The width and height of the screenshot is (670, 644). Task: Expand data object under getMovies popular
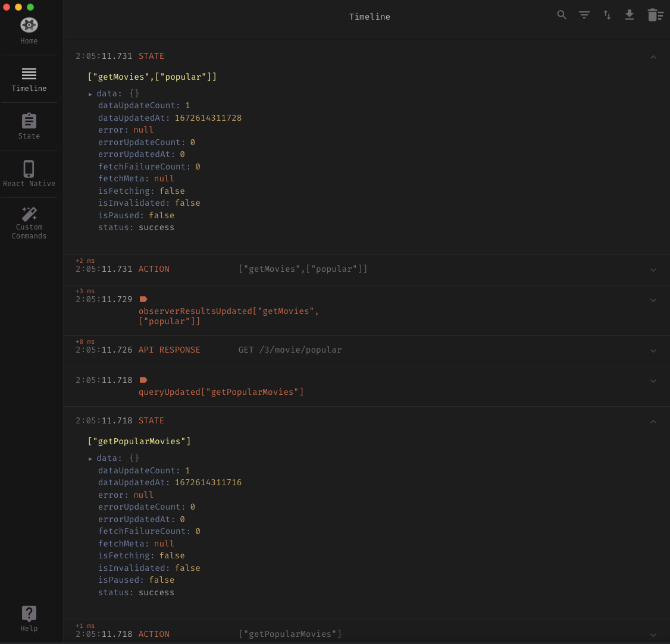(90, 94)
